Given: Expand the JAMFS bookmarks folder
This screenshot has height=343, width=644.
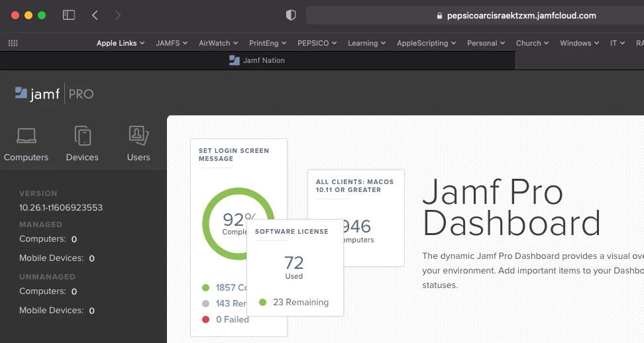Looking at the screenshot, I should (x=172, y=43).
